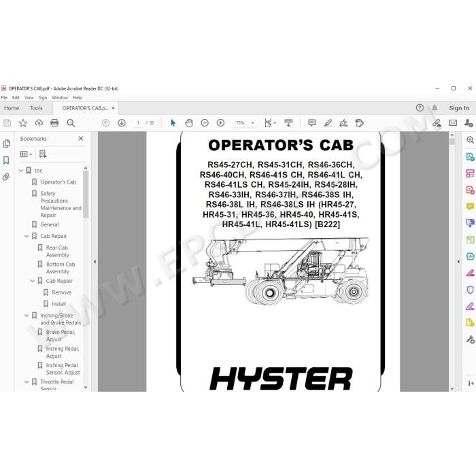Open the View menu
The image size is (476, 476).
tap(29, 97)
